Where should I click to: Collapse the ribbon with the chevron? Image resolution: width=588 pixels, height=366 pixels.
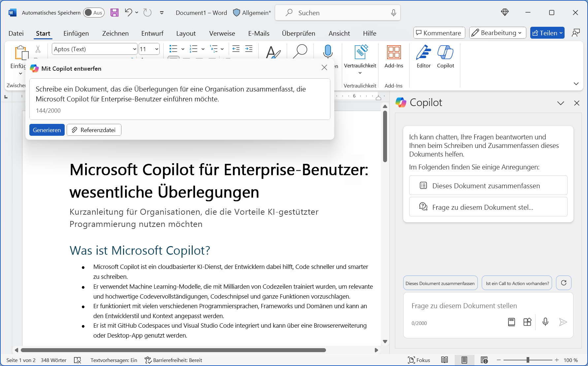576,84
